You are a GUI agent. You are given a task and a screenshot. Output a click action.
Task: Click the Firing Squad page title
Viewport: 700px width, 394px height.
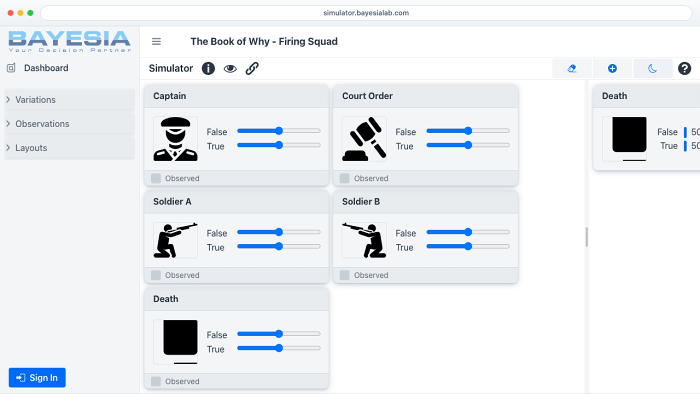click(x=264, y=41)
